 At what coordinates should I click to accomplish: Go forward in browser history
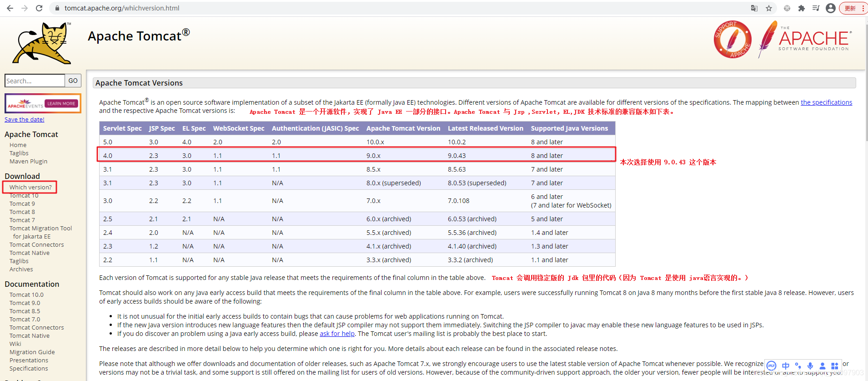coord(25,8)
